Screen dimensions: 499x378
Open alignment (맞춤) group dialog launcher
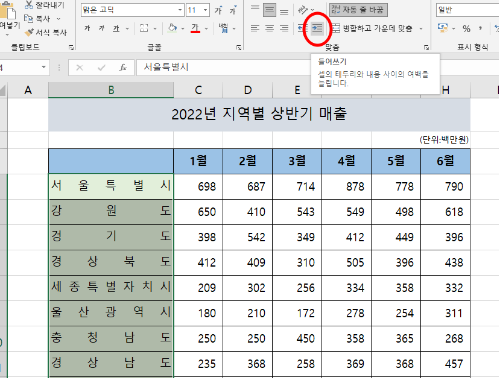[x=426, y=48]
